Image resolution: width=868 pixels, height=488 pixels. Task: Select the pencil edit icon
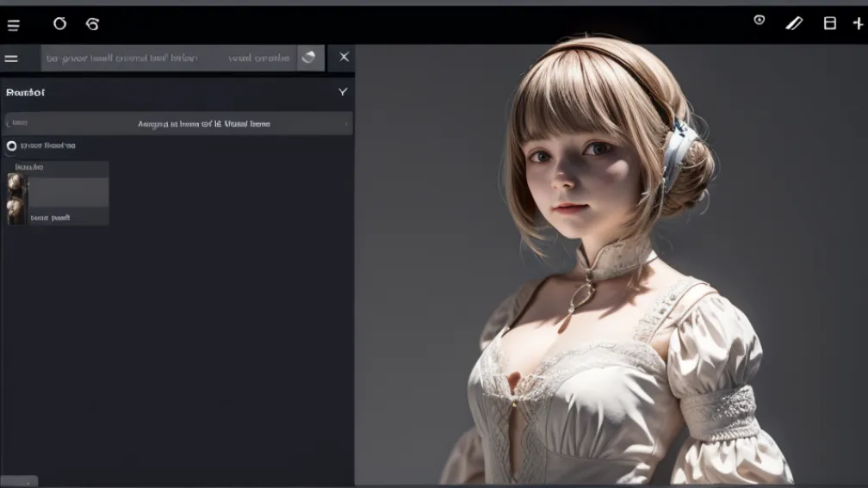tap(794, 23)
